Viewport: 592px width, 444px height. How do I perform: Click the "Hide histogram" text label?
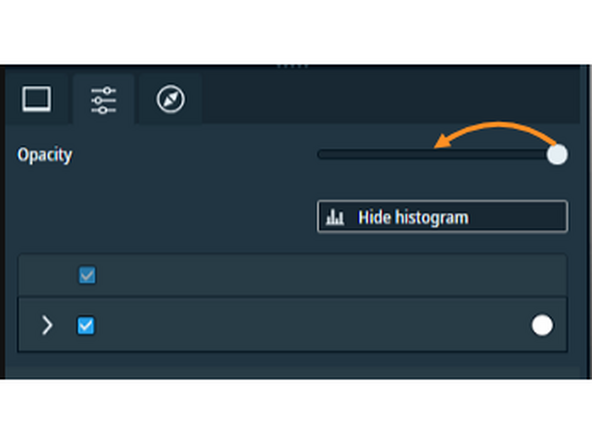413,217
